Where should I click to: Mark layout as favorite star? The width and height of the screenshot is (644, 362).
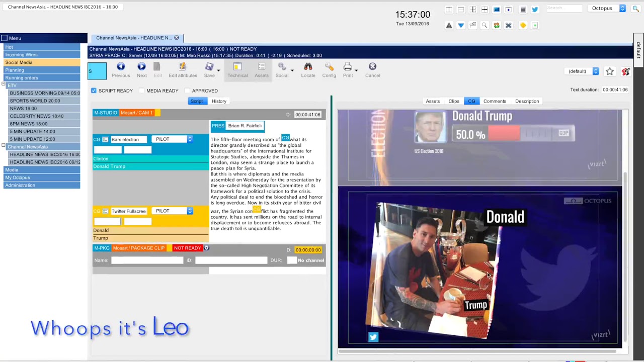click(x=610, y=71)
